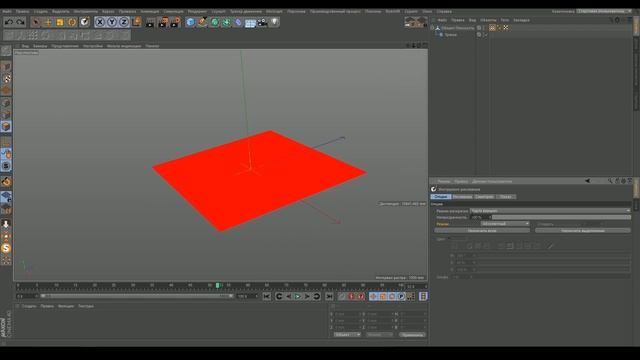Switch to Model mode in left sidebar

[6, 67]
